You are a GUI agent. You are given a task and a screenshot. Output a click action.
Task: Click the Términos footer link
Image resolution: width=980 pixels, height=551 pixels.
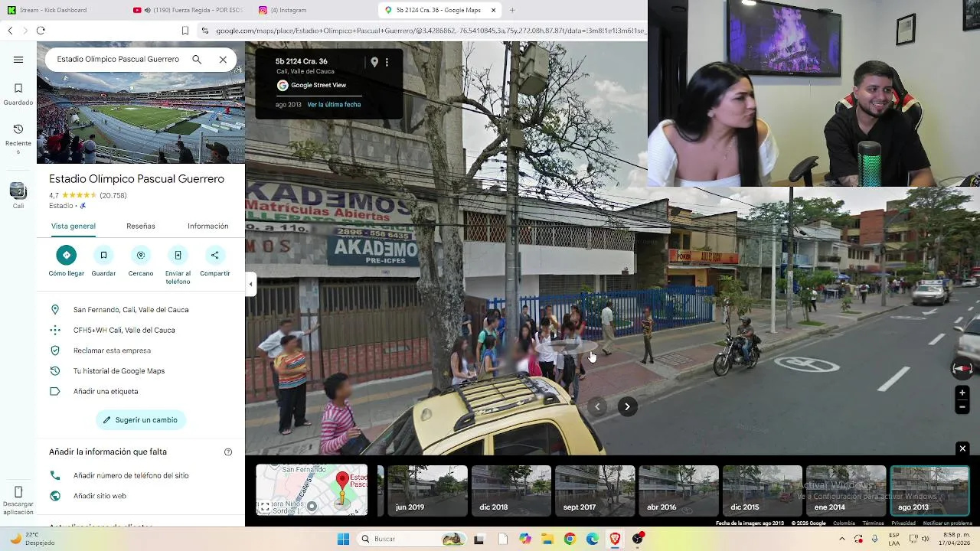pos(873,523)
